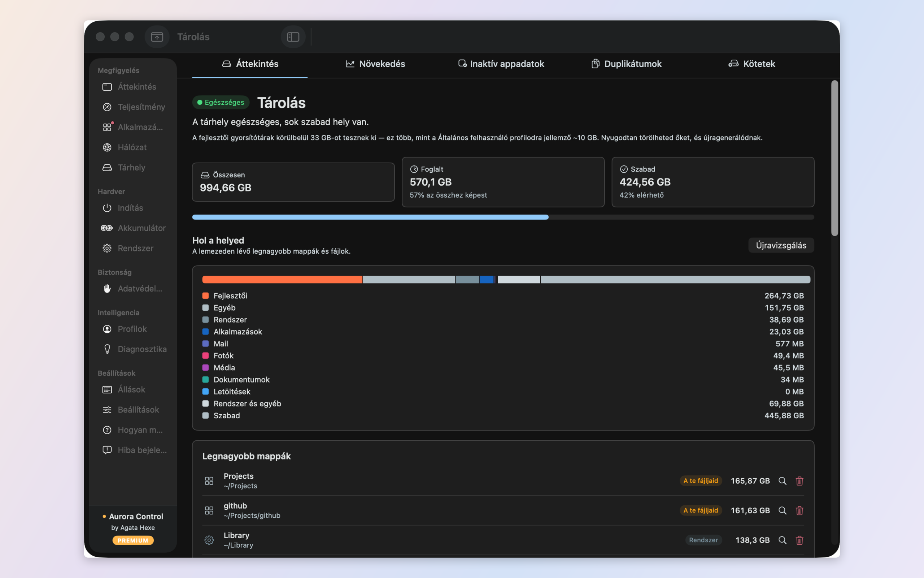924x578 pixels.
Task: Delete Library folder with trash icon
Action: point(799,540)
